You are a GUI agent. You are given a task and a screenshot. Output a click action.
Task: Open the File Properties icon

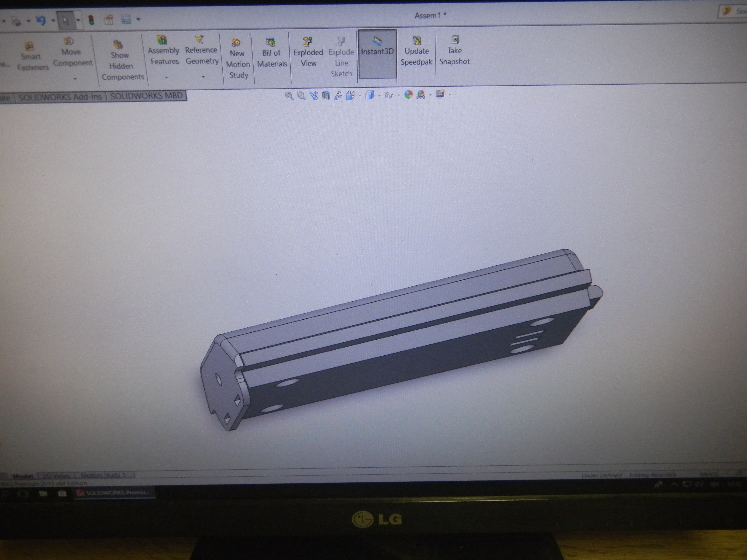(x=109, y=20)
